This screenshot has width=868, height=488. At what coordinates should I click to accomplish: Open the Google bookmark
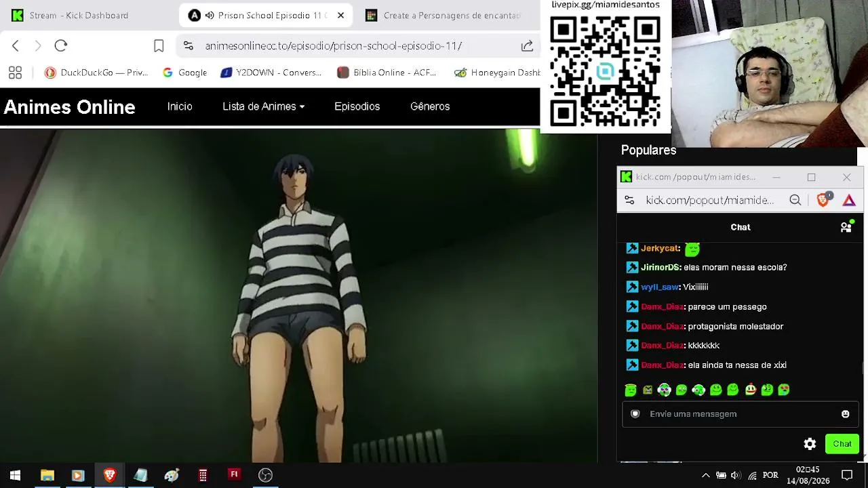pos(185,73)
